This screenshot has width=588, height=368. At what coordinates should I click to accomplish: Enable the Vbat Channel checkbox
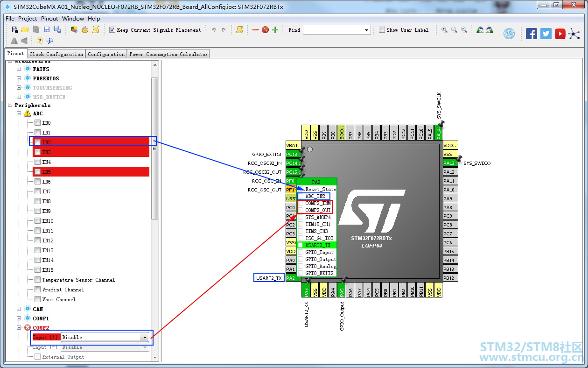click(x=37, y=299)
